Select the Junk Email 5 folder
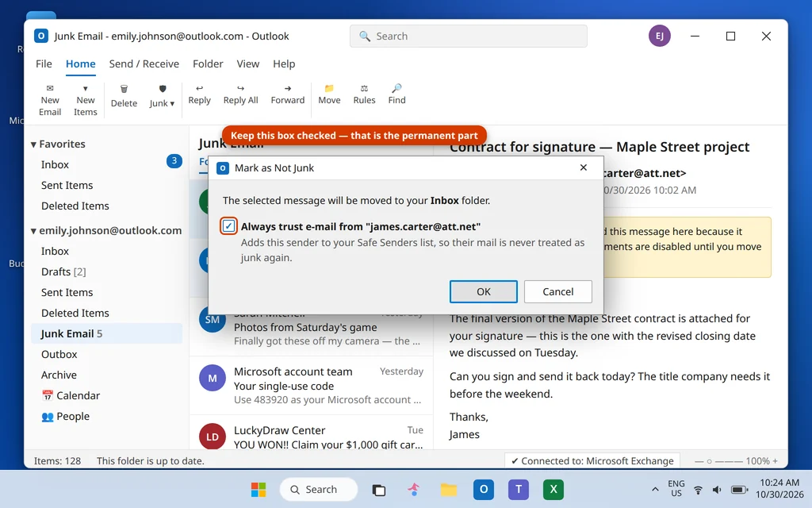 coord(107,333)
